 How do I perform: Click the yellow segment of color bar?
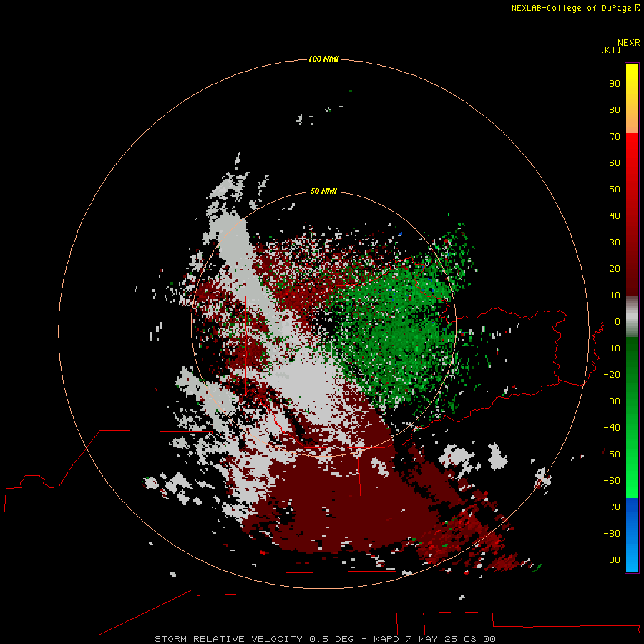coord(632,98)
